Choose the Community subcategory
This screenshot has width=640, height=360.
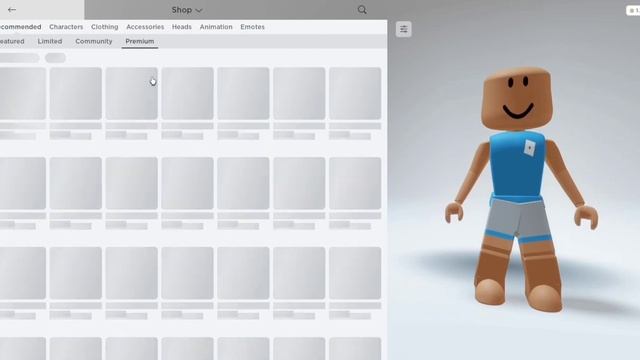[93, 41]
